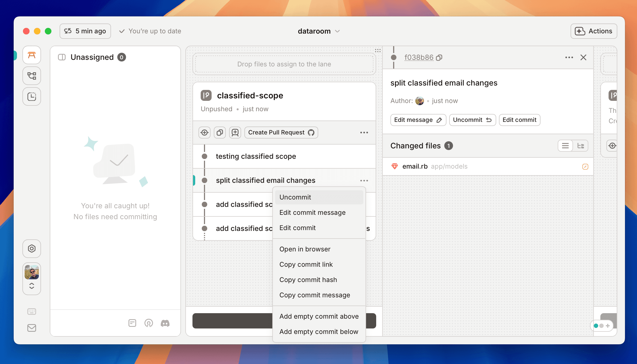The width and height of the screenshot is (637, 364).
Task: Select the testing classified scope commit
Action: (256, 156)
